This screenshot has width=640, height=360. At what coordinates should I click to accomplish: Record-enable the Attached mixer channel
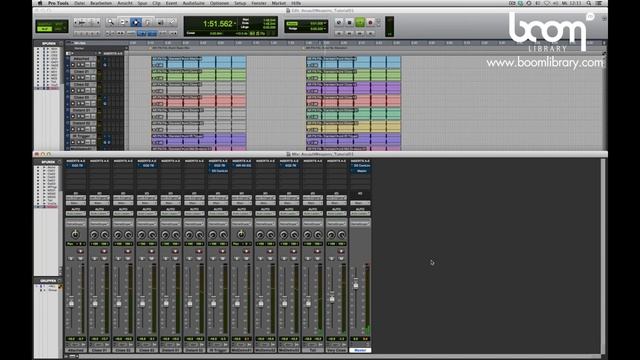80,251
